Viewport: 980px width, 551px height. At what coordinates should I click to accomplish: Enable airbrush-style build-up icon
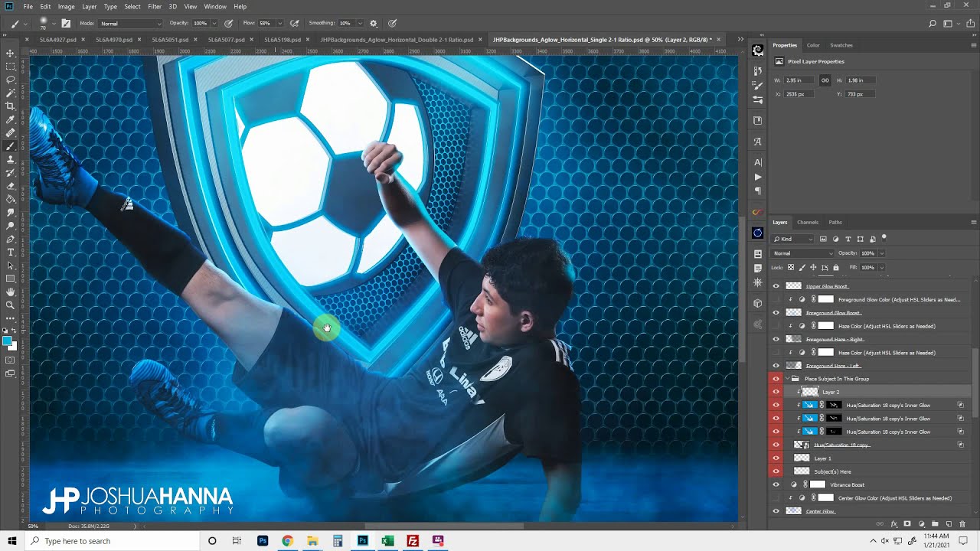coord(295,24)
